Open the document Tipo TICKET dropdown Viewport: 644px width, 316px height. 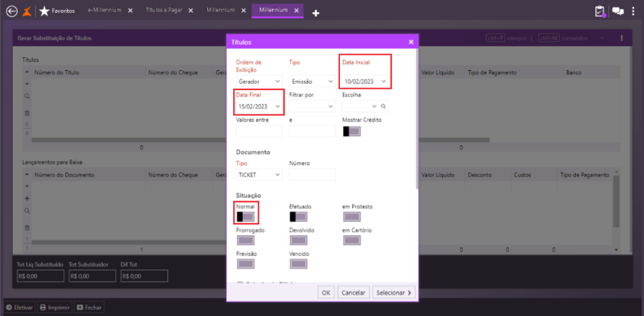[x=259, y=174]
